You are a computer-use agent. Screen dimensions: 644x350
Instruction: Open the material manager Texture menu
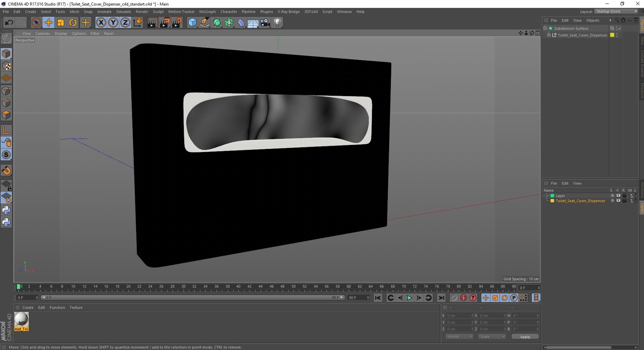[76, 307]
